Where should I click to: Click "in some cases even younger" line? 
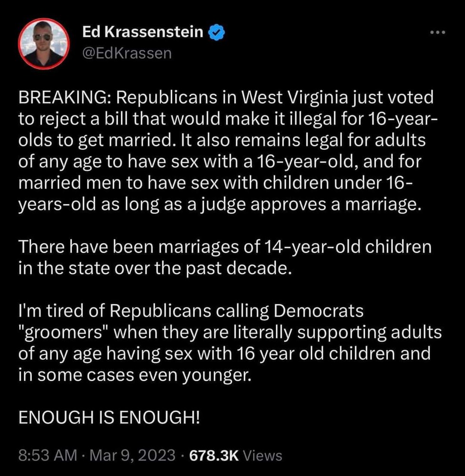tap(133, 375)
